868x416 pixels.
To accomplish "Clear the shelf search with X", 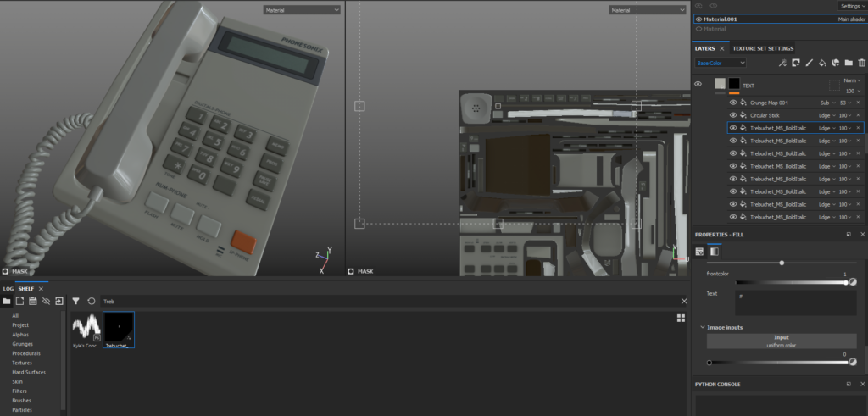I will pos(684,302).
